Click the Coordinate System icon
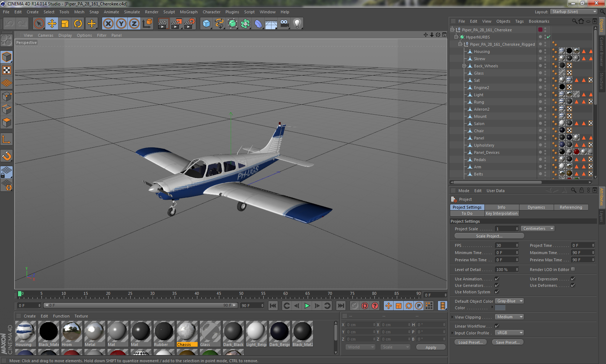 click(147, 24)
